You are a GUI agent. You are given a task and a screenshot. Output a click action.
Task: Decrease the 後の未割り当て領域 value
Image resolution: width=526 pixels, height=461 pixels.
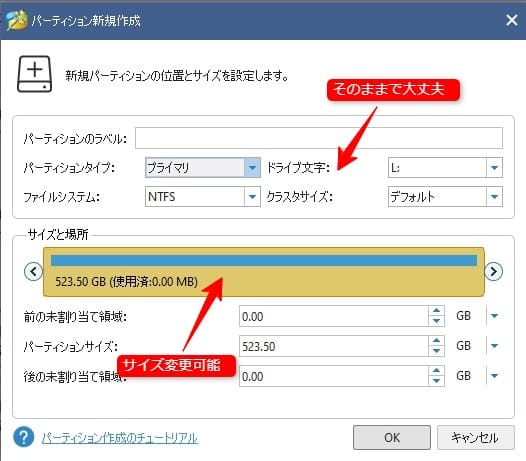point(436,381)
